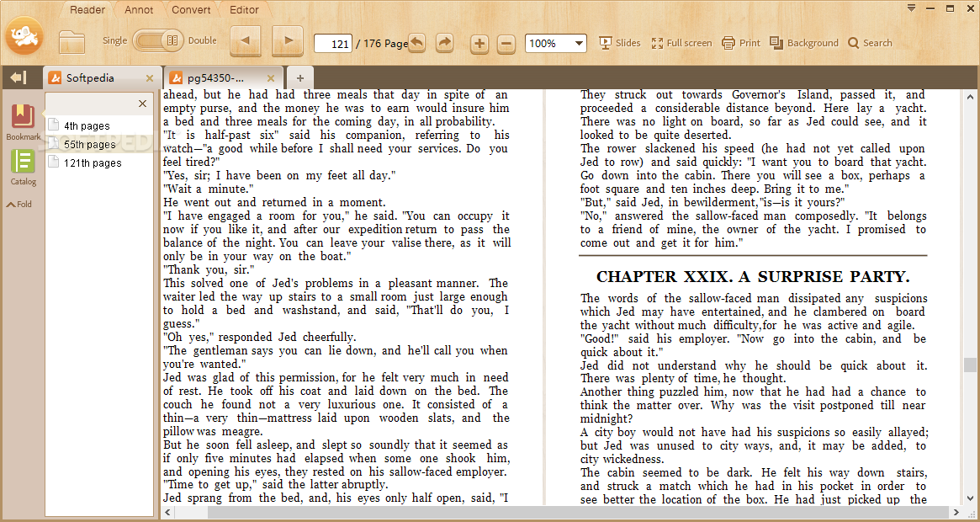This screenshot has width=980, height=522.
Task: Zoom in with the plus button
Action: click(x=479, y=44)
